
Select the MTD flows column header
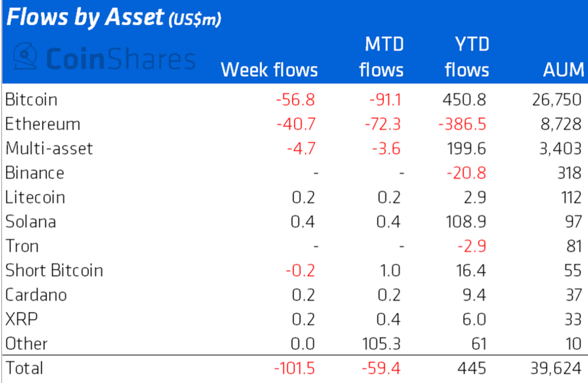(x=381, y=57)
